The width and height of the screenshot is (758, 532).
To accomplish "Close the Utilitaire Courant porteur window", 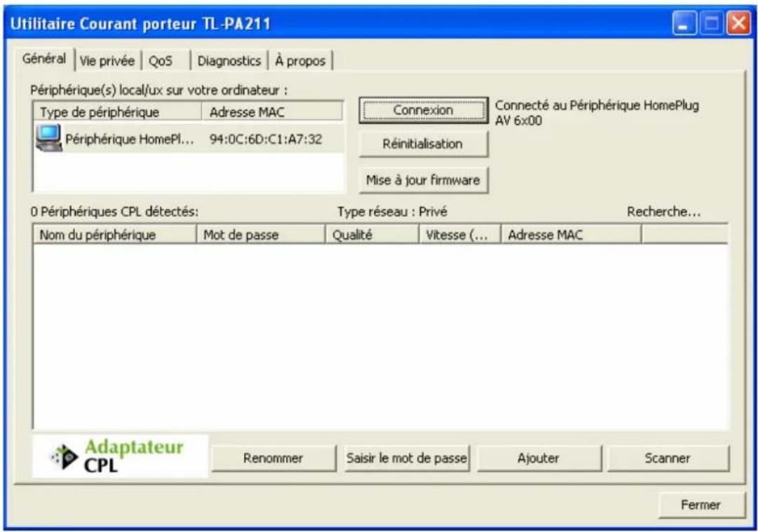I will coord(739,23).
